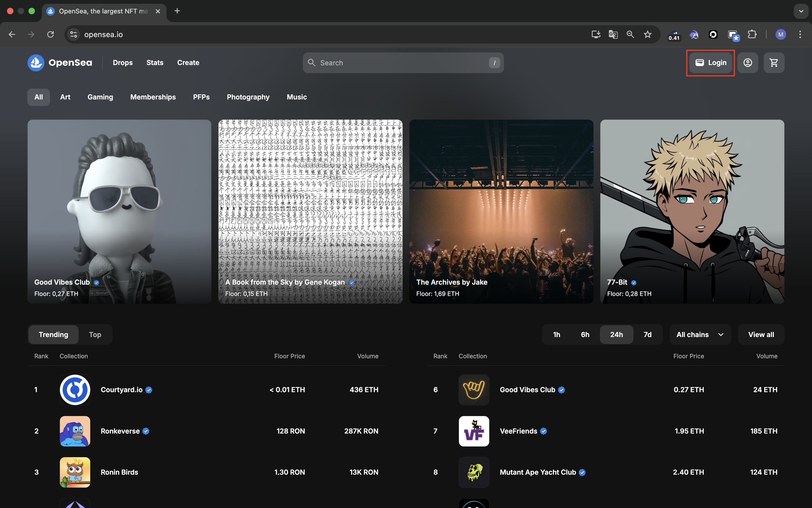The height and width of the screenshot is (508, 812).
Task: Set time range to 6h
Action: 585,335
